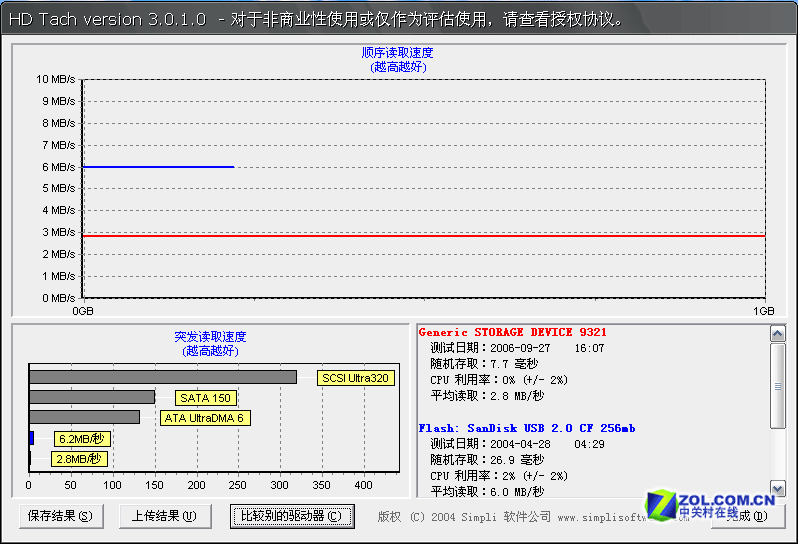Click the gray SCSI Ultra320 bar
Screen dimensions: 798x544
pos(163,377)
